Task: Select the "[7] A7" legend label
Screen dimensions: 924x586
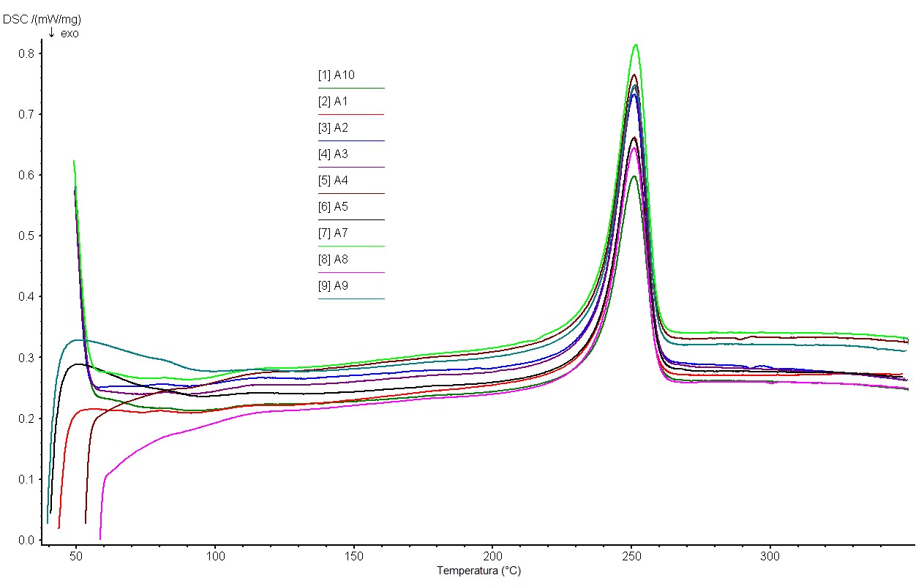Action: 333,233
